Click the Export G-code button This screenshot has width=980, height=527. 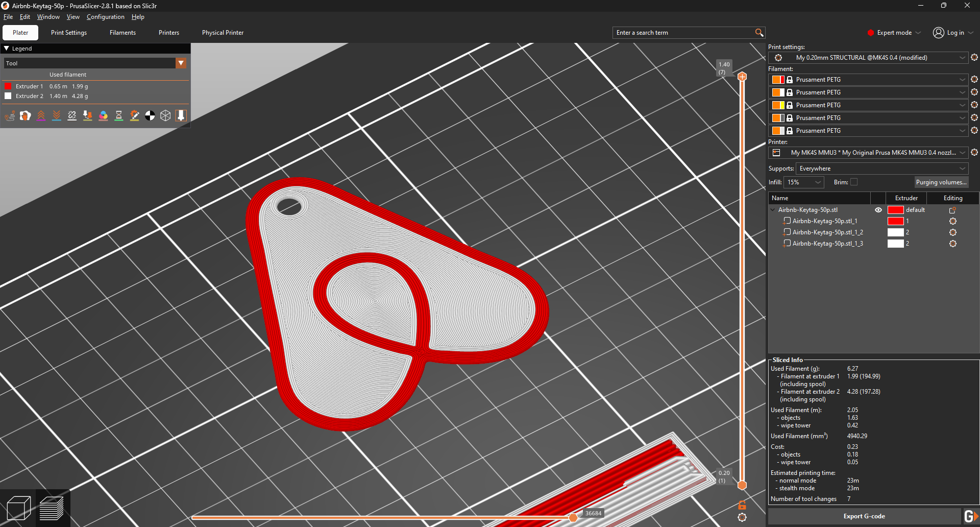point(864,516)
